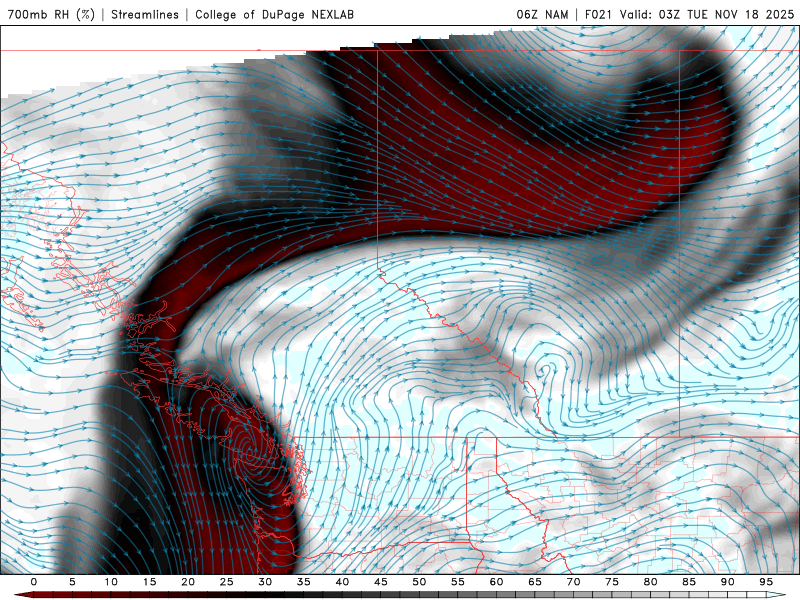Click the "Valid: 03Z TUE NOV 18 2025" text
This screenshot has height=600, width=800.
coord(707,14)
